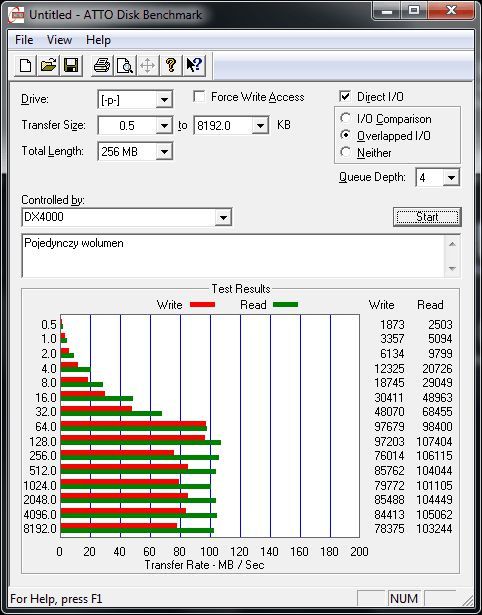This screenshot has width=482, height=615.
Task: Open Print Preview toolbar icon
Action: click(125, 65)
